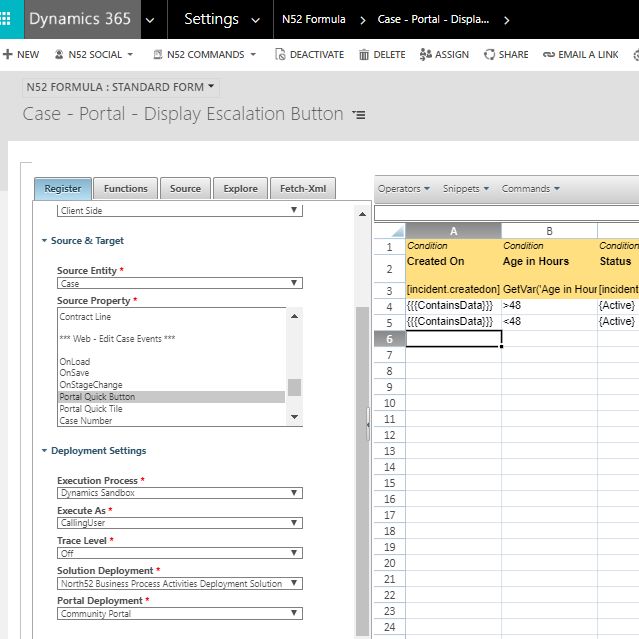Screen dimensions: 639x639
Task: Open the N52 Formula : Standard Form selector
Action: pyautogui.click(x=120, y=87)
